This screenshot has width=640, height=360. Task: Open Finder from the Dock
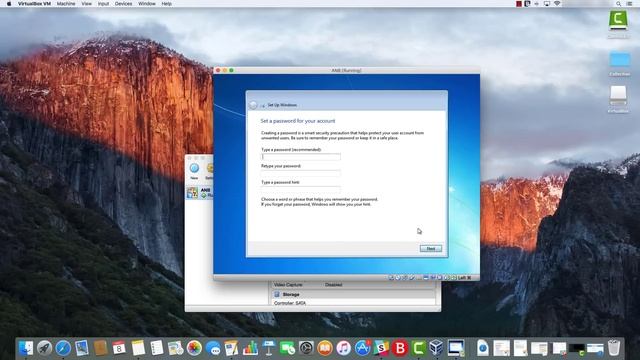click(26, 348)
